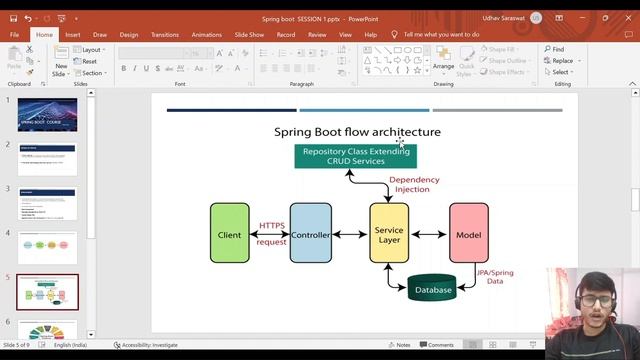This screenshot has height=360, width=640.
Task: Pick the oval shape in the shapes gallery
Action: [x=407, y=50]
